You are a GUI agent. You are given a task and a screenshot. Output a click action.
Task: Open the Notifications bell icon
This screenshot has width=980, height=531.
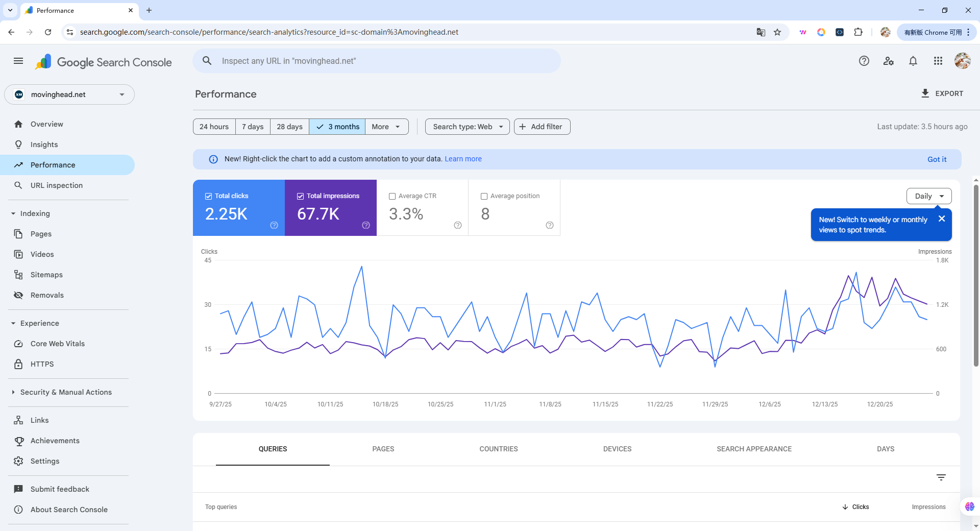click(x=913, y=61)
